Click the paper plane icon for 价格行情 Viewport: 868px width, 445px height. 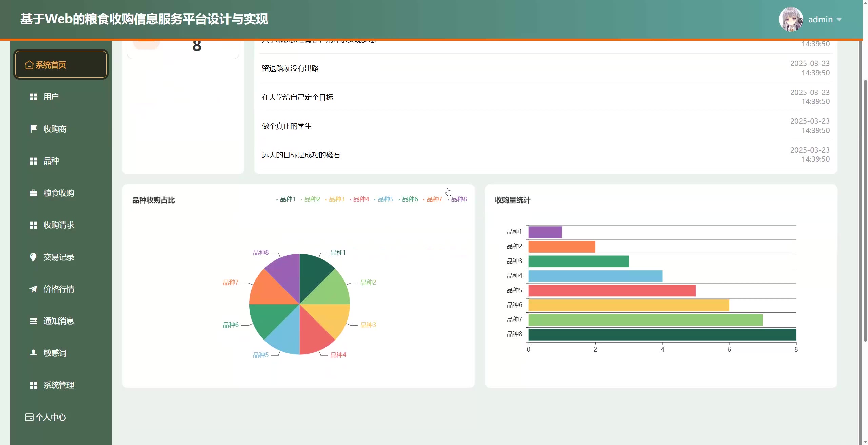pyautogui.click(x=33, y=289)
